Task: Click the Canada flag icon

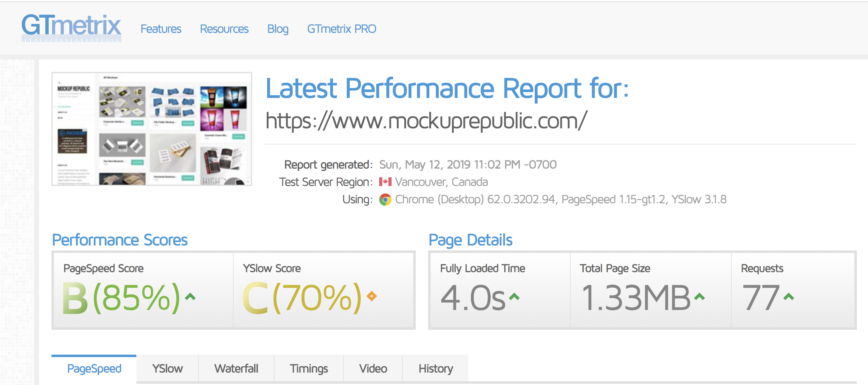Action: (x=385, y=182)
